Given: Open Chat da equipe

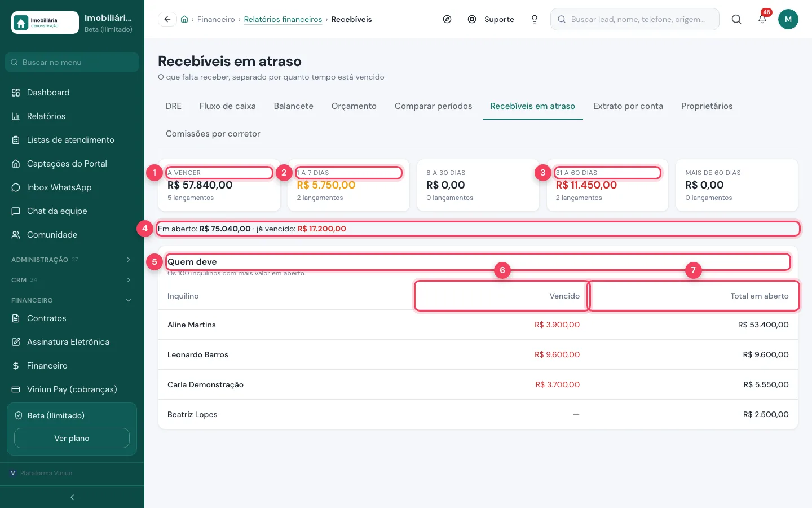Looking at the screenshot, I should [x=72, y=211].
